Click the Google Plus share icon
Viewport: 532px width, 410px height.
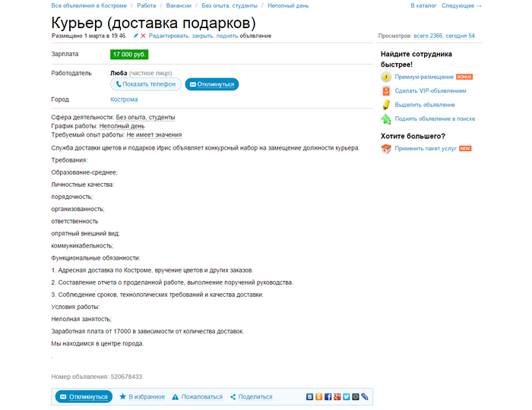pyautogui.click(x=337, y=396)
